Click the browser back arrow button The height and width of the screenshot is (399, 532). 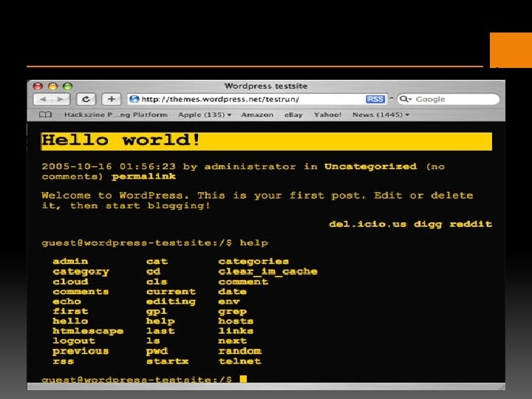click(43, 99)
